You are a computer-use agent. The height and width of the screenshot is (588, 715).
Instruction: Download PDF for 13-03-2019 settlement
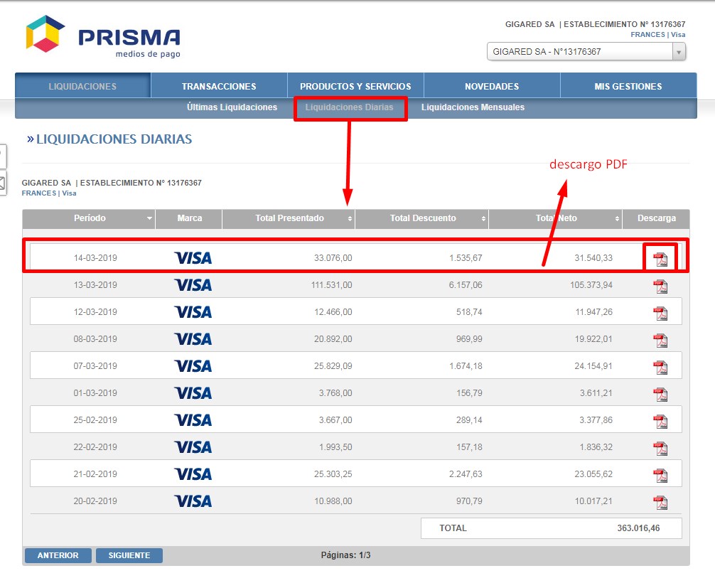coord(660,286)
